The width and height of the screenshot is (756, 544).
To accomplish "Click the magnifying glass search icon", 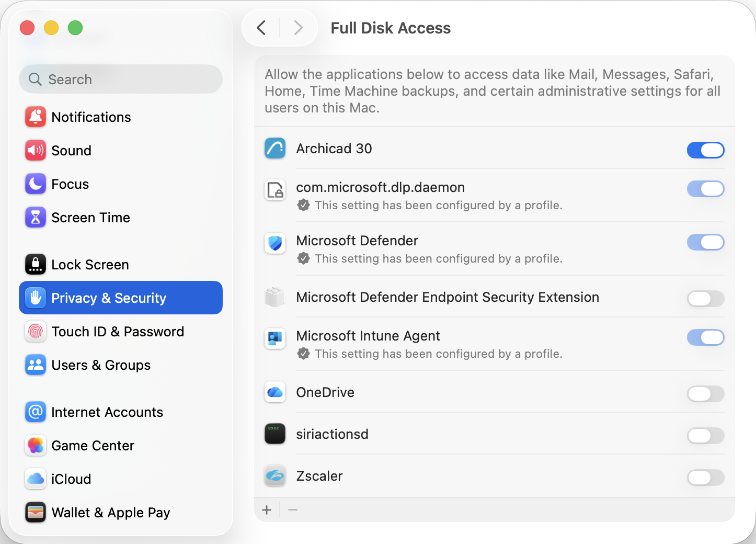I will 35,79.
